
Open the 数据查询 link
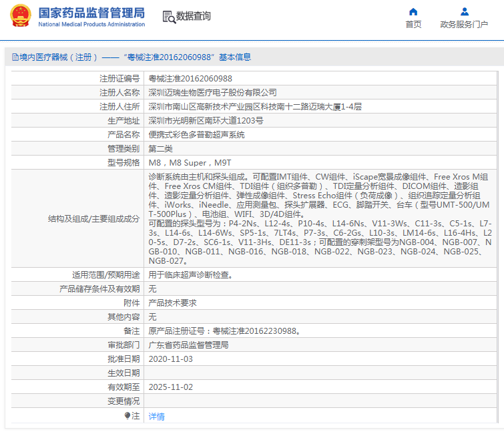193,16
